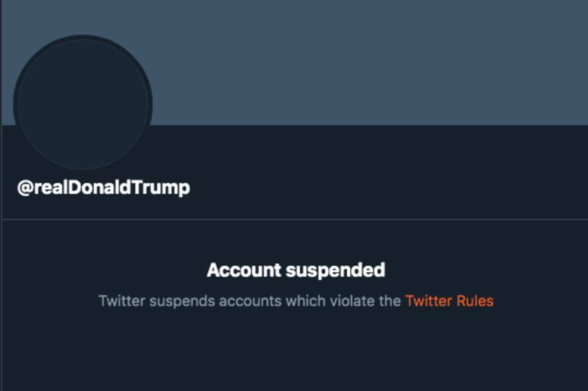The image size is (588, 391).
Task: Click the grey-blue profile header banner
Action: (367, 62)
